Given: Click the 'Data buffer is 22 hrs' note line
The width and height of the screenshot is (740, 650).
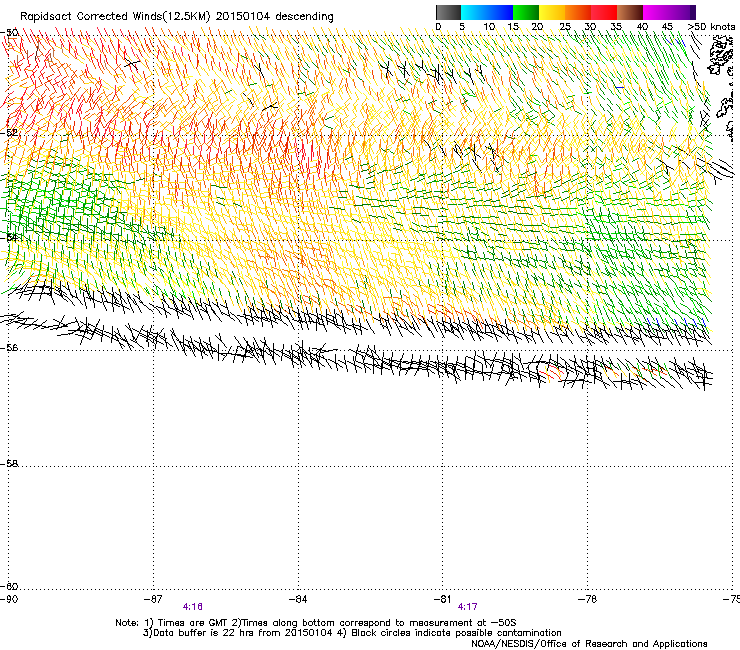Looking at the screenshot, I should pyautogui.click(x=352, y=633).
